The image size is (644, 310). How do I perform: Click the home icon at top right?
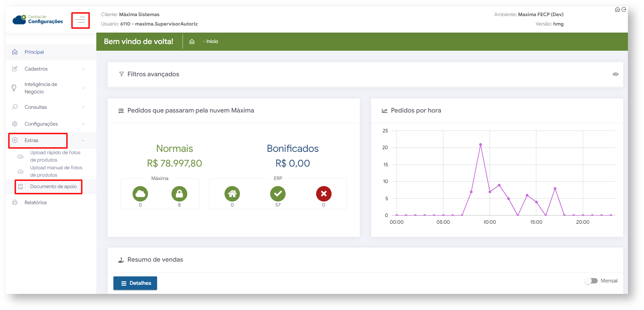617,9
